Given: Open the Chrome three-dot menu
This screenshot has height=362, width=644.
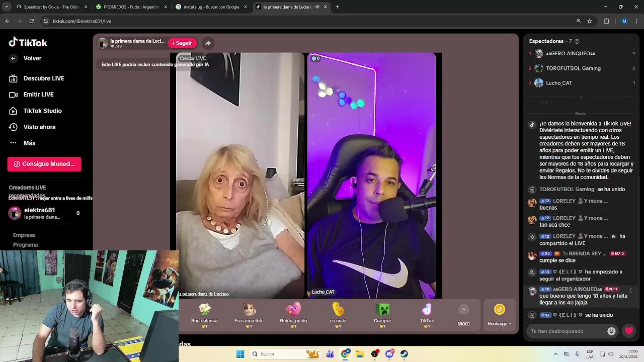Looking at the screenshot, I should pos(637,21).
